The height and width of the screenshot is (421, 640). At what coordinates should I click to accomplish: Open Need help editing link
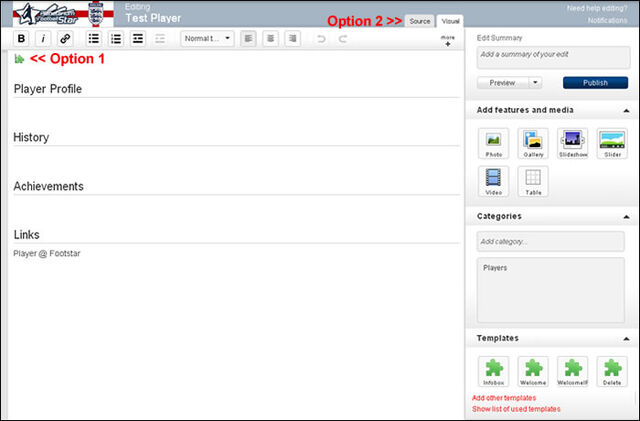point(597,8)
